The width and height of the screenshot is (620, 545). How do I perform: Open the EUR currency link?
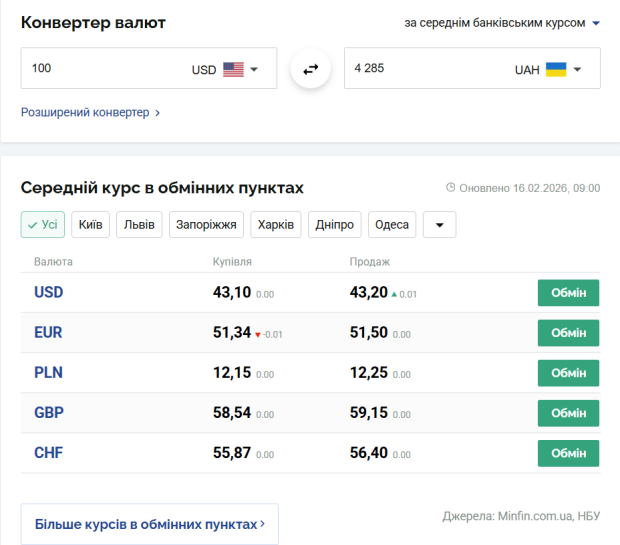pos(48,333)
